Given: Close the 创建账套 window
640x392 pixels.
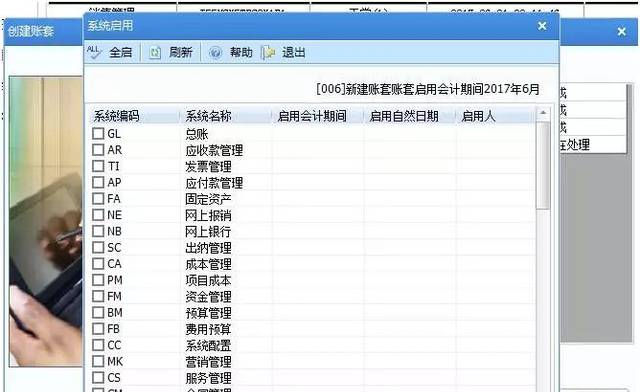Looking at the screenshot, I should 622,31.
